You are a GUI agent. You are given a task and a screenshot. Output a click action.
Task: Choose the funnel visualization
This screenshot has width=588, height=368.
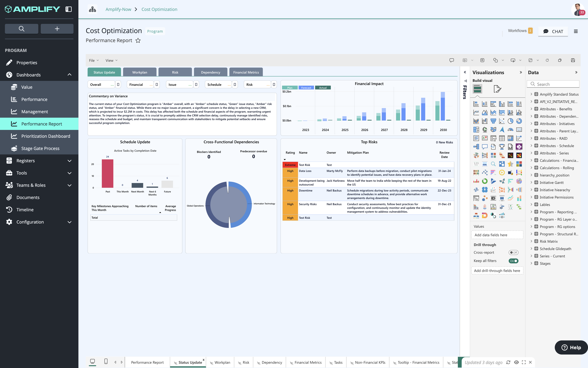[x=493, y=121]
